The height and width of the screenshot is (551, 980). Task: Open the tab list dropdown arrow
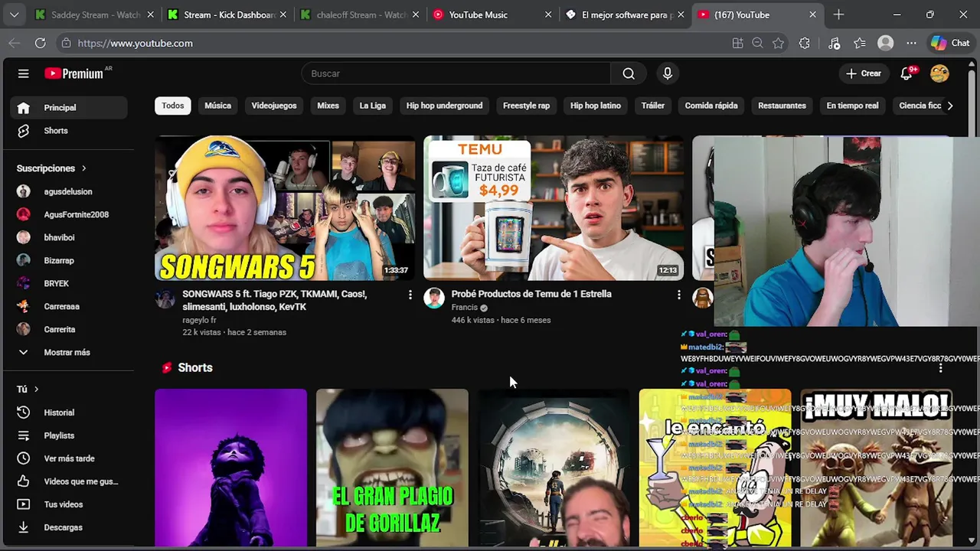[14, 15]
